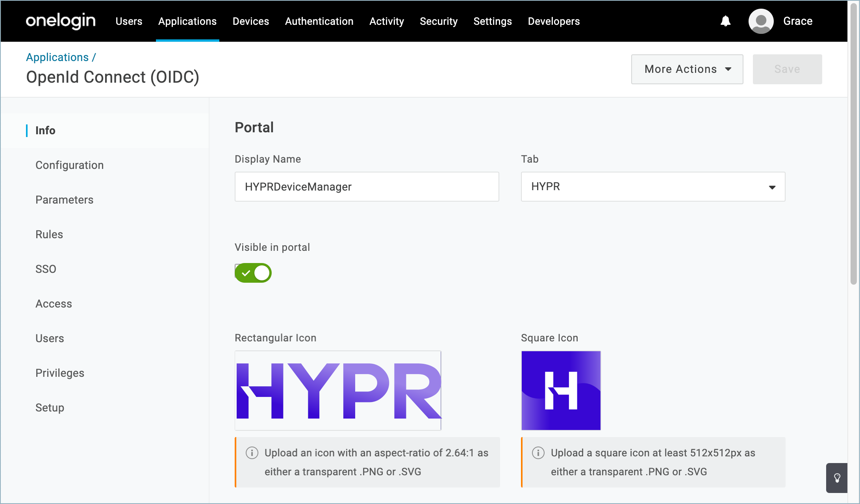Switch to the Users sidebar tab
Screen dimensions: 860x504
tap(50, 338)
